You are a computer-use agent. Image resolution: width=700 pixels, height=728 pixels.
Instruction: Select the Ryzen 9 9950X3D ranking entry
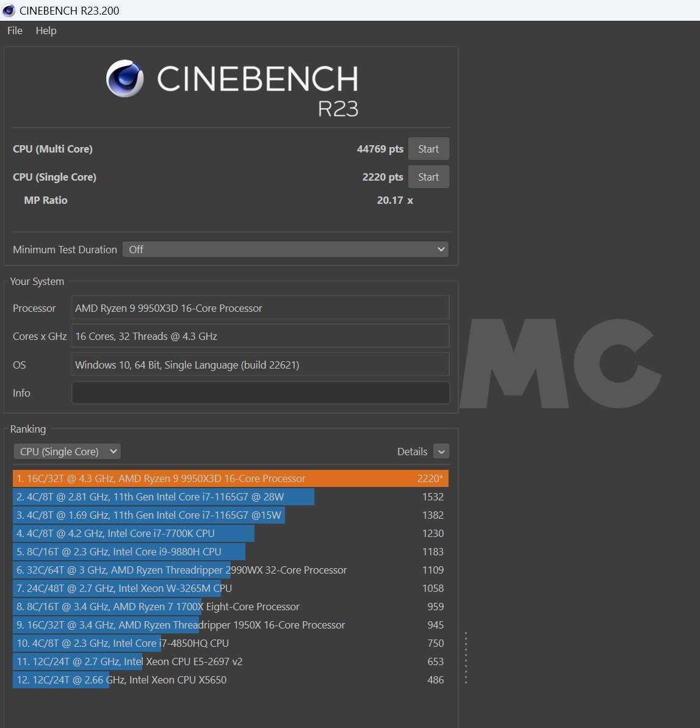pyautogui.click(x=230, y=478)
